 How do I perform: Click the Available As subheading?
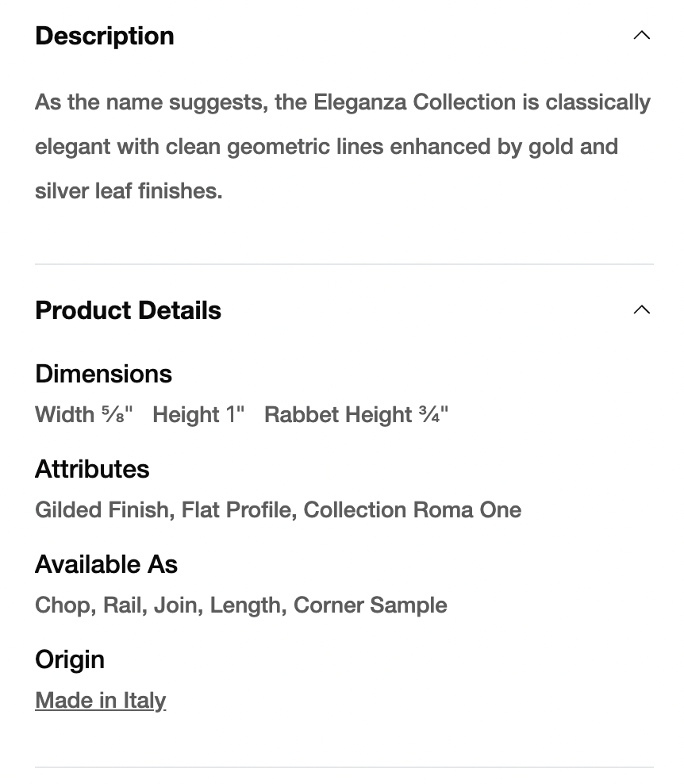click(106, 564)
